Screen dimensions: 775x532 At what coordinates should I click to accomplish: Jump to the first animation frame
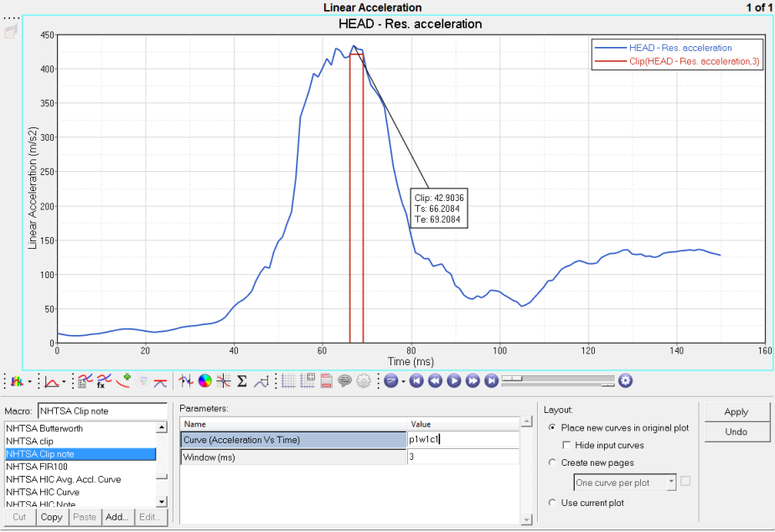(416, 380)
